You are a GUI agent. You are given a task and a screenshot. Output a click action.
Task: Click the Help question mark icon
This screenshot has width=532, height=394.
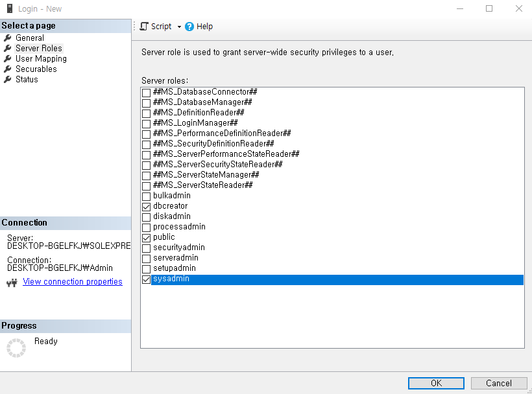point(189,27)
